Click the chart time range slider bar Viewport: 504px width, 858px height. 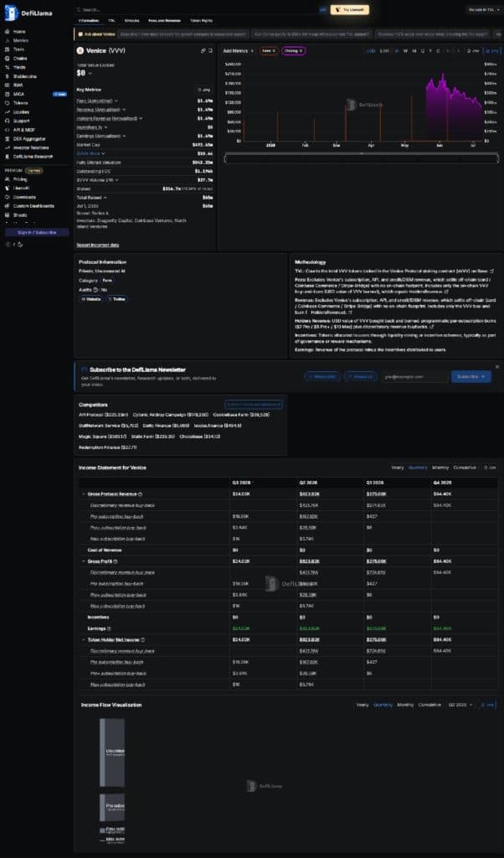(x=362, y=158)
